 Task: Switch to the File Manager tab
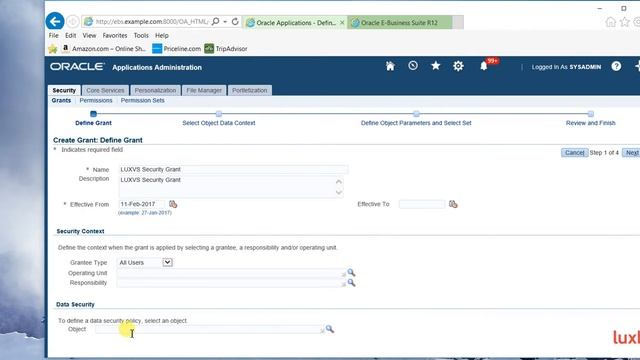pyautogui.click(x=204, y=90)
